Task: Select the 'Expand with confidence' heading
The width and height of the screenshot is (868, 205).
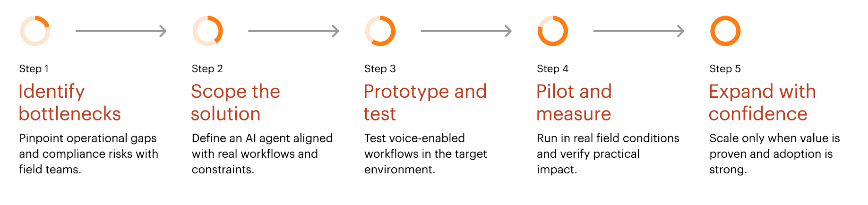Action: click(763, 102)
